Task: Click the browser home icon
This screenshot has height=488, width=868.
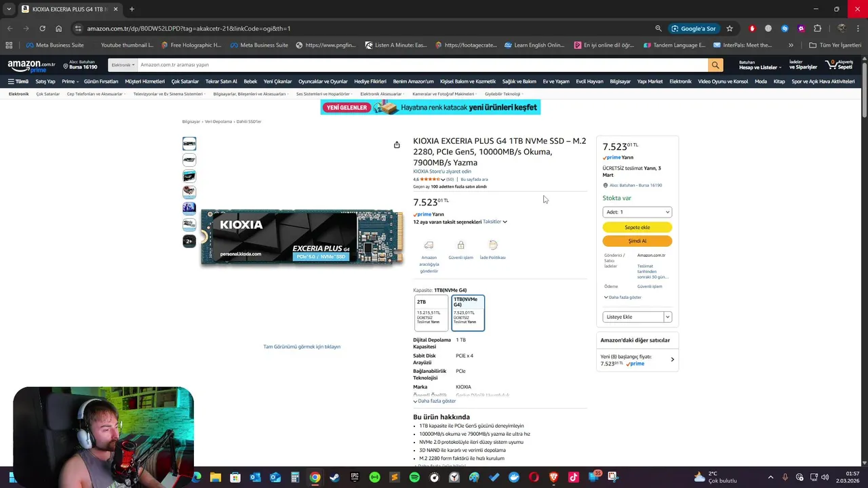Action: tap(58, 28)
